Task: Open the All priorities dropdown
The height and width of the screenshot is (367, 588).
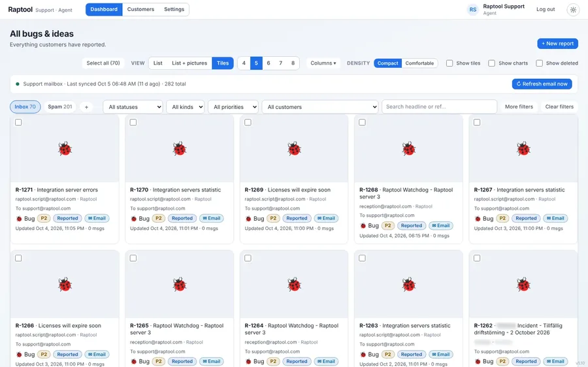Action: tap(233, 107)
